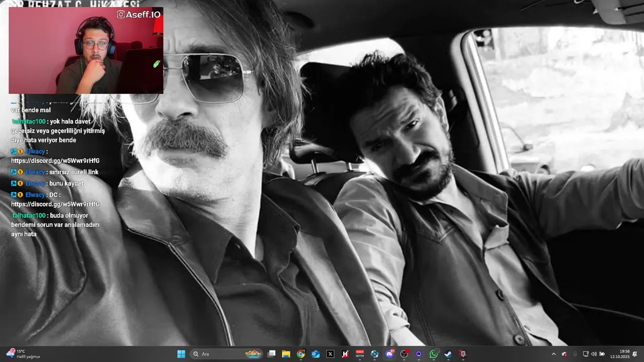The image size is (644, 362).
Task: Click the battery tray icon
Action: click(x=602, y=354)
